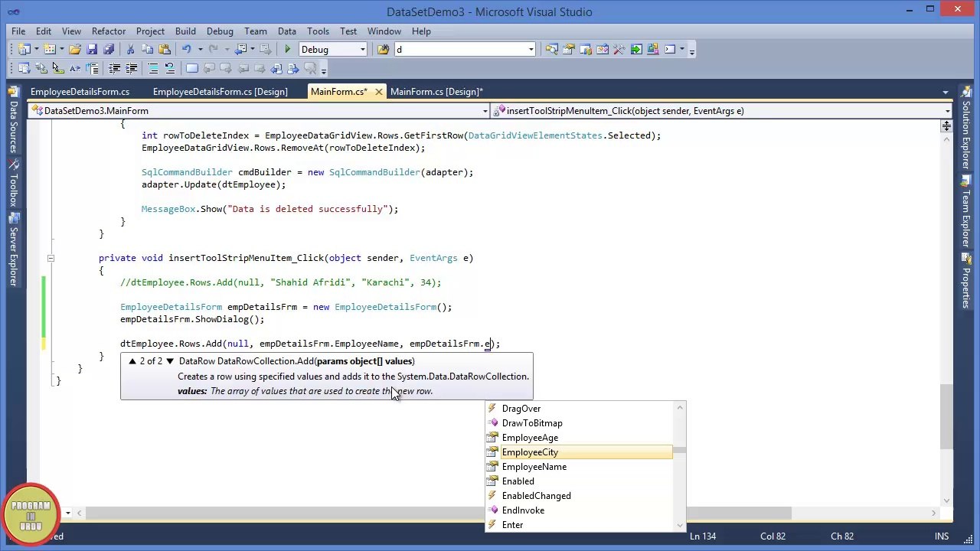Open the Add New Item dropdown arrow
980x551 pixels.
[61, 50]
